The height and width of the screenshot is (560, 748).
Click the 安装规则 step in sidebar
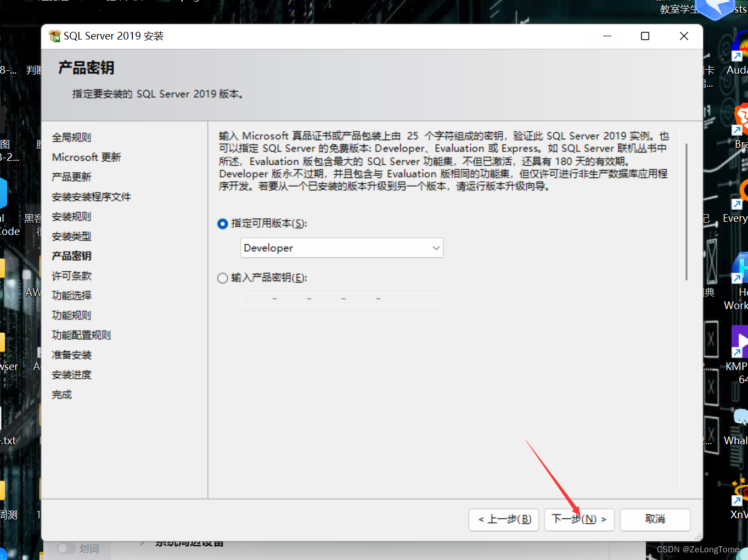(x=71, y=216)
